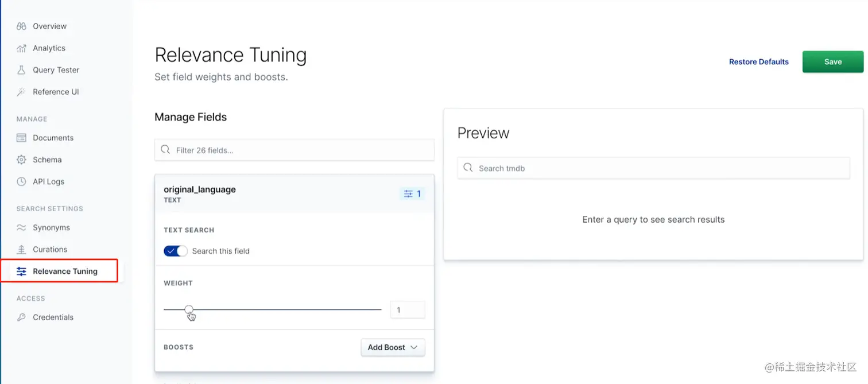Click the weight slider handle

[x=189, y=309]
